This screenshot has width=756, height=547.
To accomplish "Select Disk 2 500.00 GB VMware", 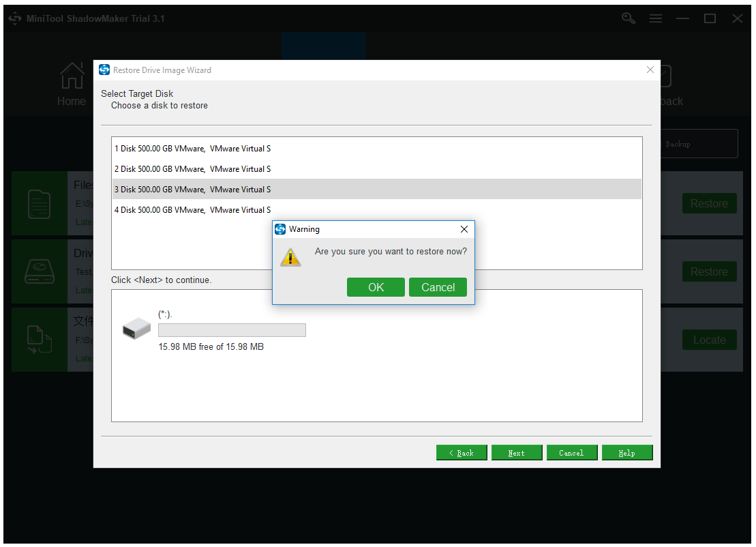I will coord(376,169).
